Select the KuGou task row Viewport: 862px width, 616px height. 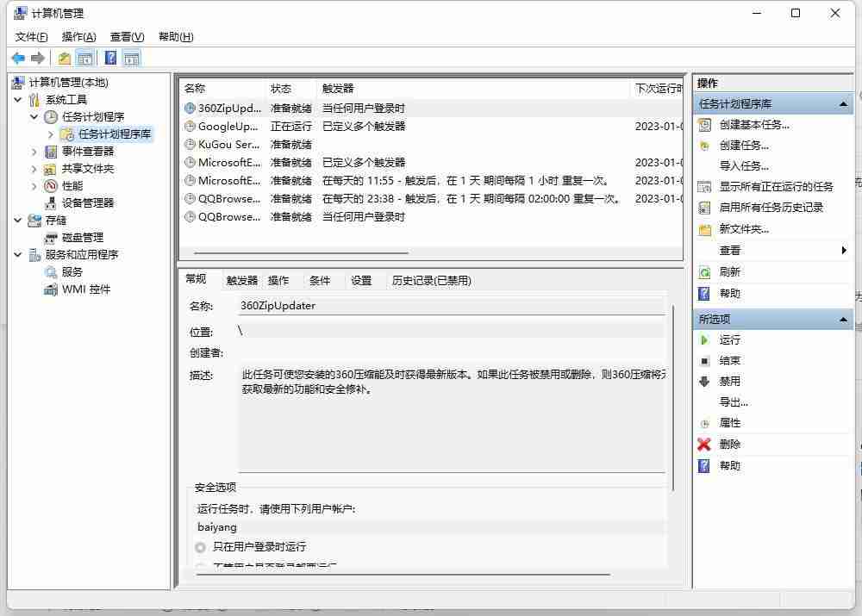tap(228, 145)
